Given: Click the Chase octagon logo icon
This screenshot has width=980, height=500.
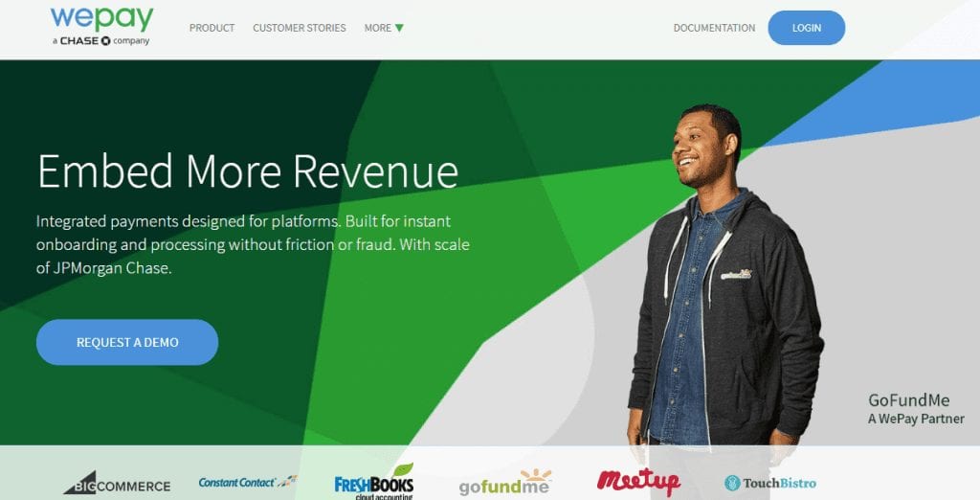Looking at the screenshot, I should coord(105,40).
